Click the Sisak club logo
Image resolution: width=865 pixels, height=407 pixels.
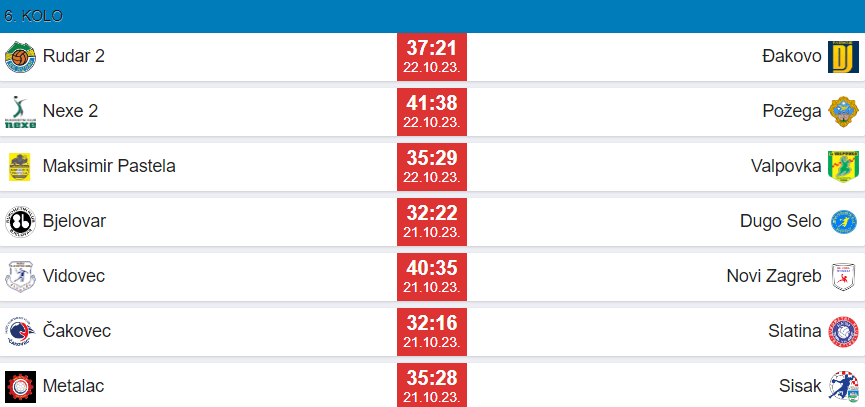843,385
